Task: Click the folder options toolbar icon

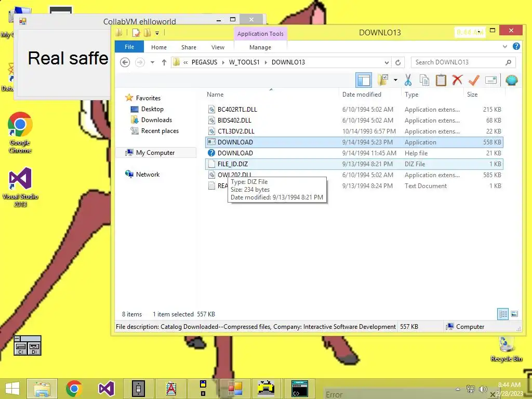Action: click(383, 80)
